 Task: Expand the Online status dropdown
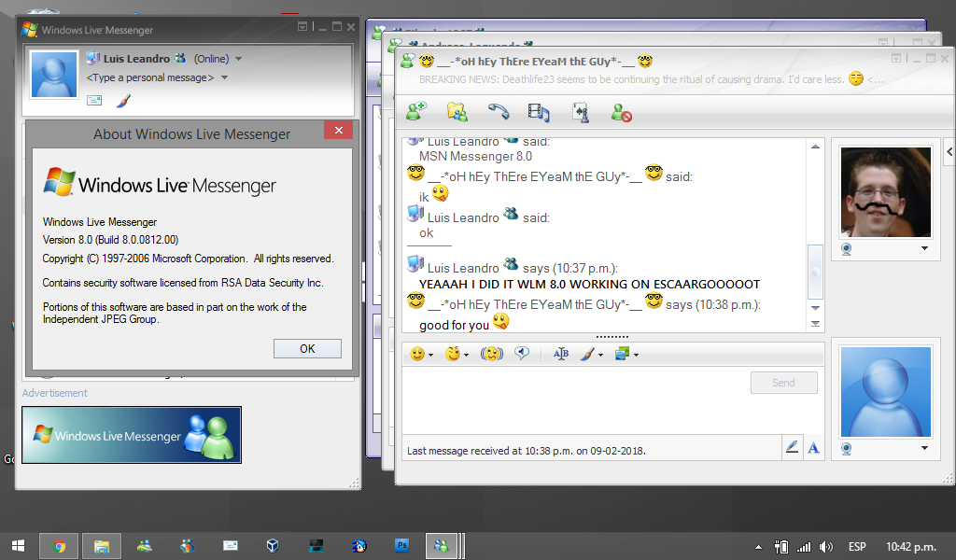point(238,59)
